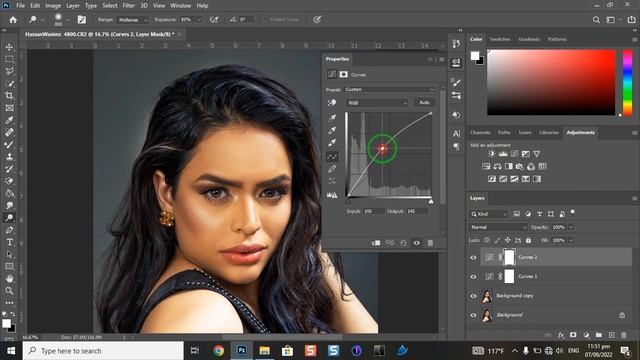Click the toolbar foreground color swatch
Screen dimensions: 640x360
[x=6, y=324]
